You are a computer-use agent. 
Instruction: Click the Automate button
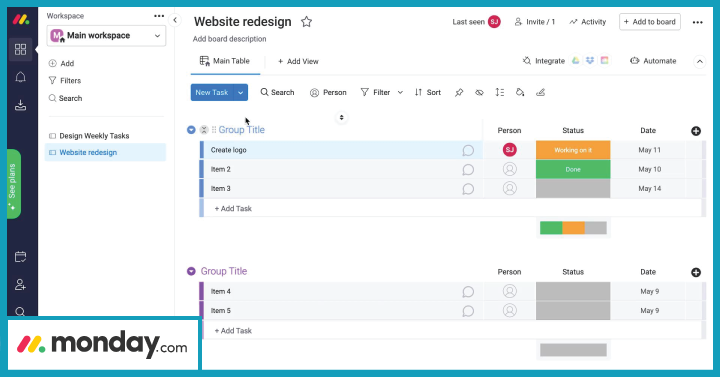tap(653, 61)
